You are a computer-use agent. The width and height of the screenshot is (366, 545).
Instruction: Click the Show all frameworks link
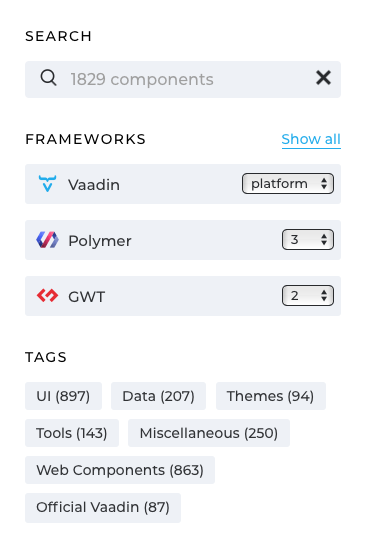click(311, 139)
